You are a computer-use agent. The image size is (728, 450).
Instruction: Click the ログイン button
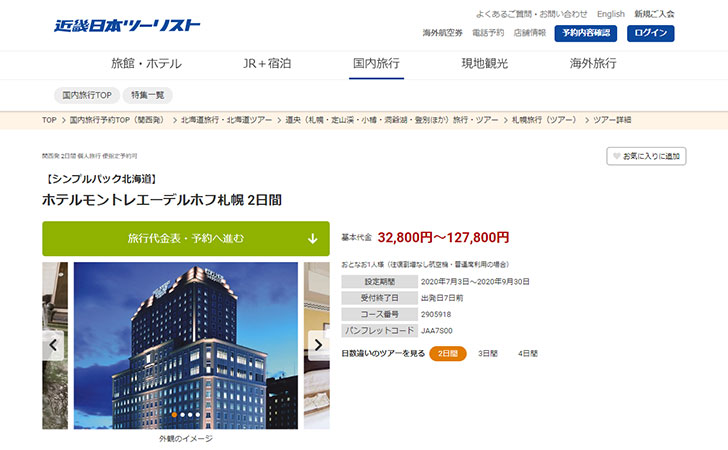650,33
